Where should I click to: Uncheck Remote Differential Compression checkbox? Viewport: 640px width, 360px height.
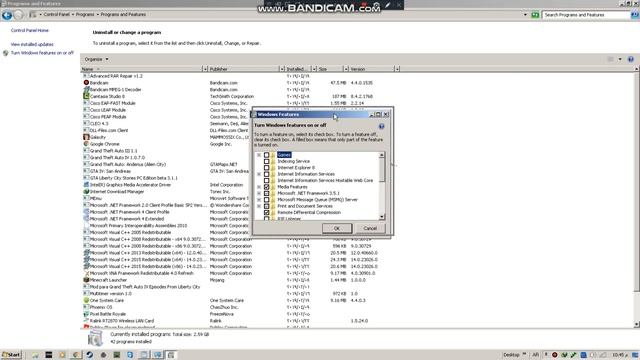(267, 213)
